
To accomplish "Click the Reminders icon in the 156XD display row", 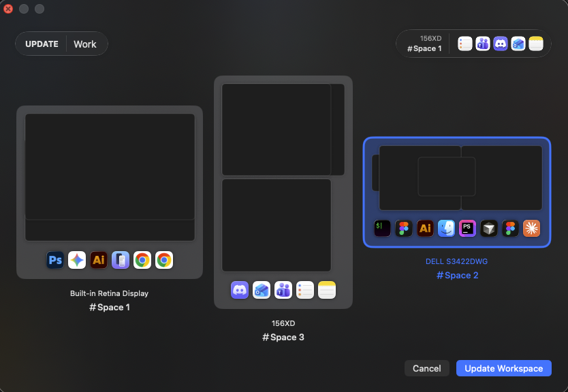I will coord(305,290).
